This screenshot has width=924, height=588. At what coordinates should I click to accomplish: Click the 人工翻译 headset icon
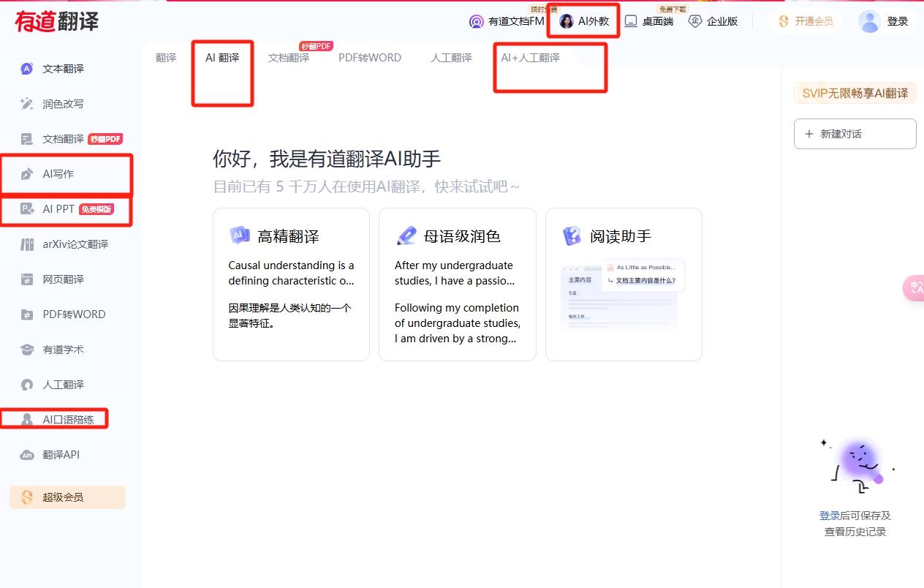[27, 385]
